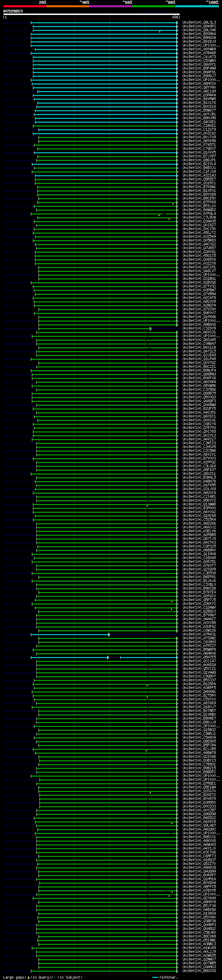Click label UniRef100_B5S337
This screenshot has height=980, width=222.
pyautogui.click(x=199, y=681)
